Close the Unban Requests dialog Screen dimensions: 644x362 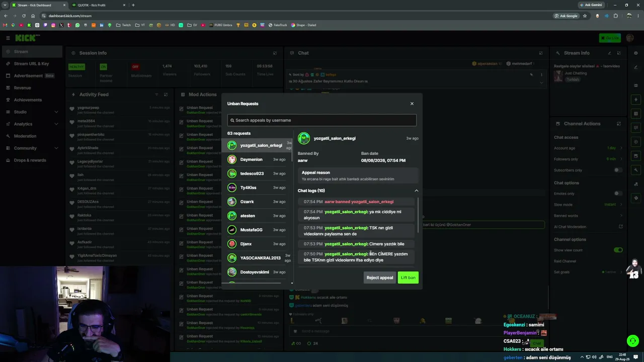pos(412,104)
